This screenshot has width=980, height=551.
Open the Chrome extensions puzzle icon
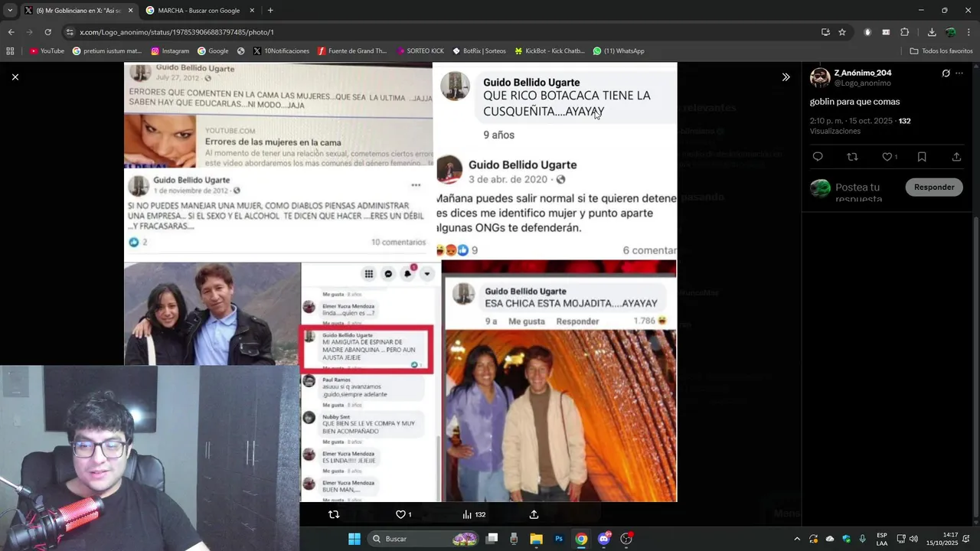point(905,32)
